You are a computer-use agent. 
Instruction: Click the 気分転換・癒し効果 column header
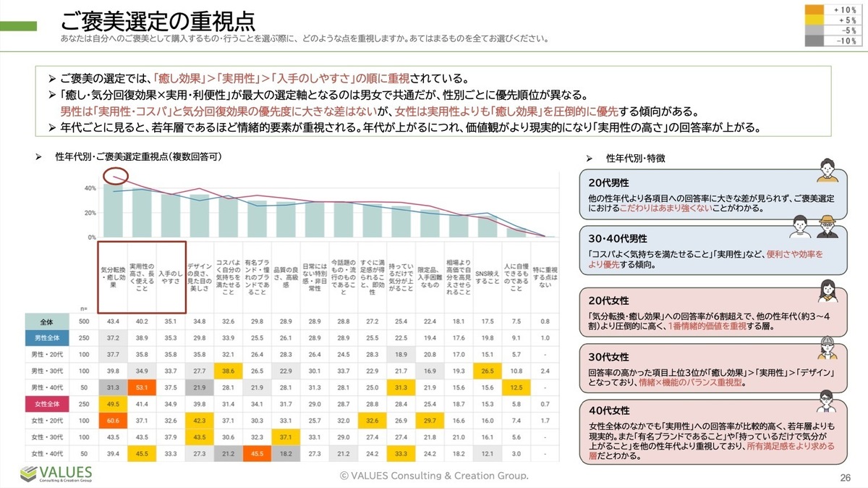click(x=113, y=277)
